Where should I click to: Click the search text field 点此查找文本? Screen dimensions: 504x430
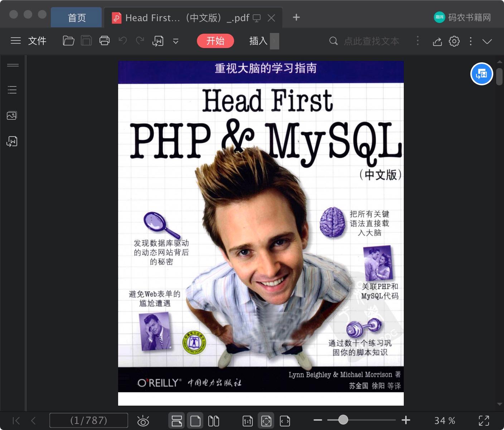(371, 41)
